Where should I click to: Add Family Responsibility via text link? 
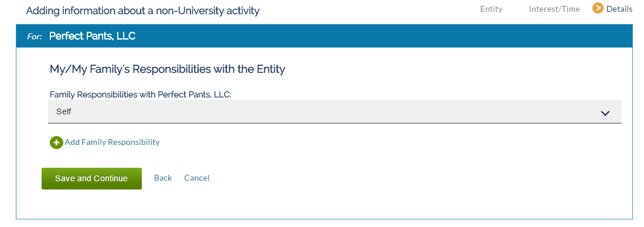pos(112,142)
